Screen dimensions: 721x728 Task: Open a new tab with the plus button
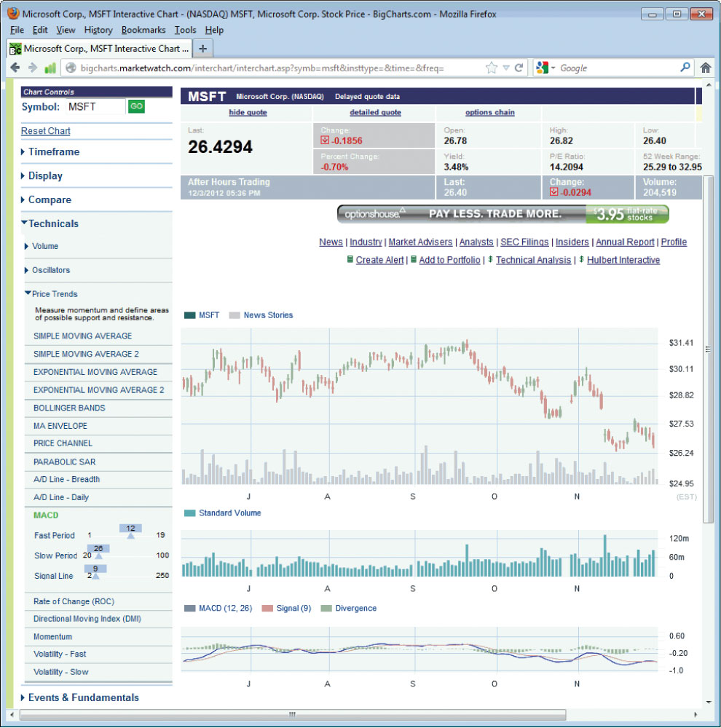click(x=202, y=48)
